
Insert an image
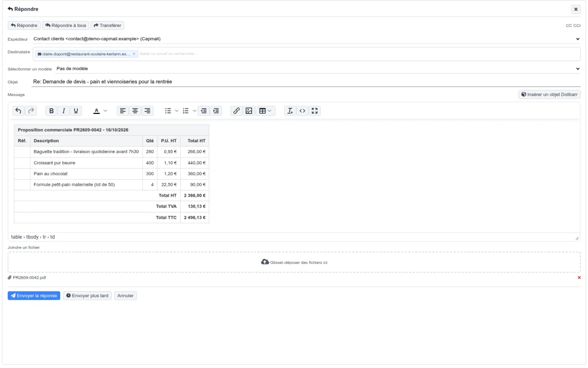point(249,111)
